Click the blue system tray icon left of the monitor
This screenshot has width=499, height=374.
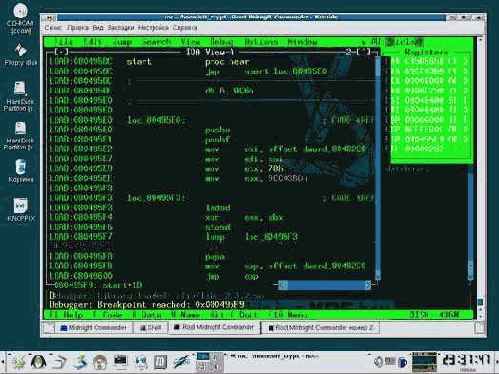403,361
